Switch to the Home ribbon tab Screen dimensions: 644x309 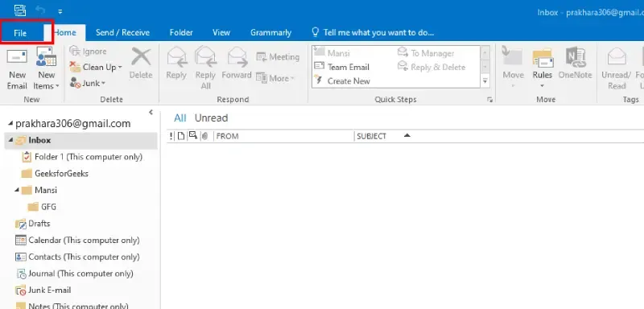click(x=66, y=33)
